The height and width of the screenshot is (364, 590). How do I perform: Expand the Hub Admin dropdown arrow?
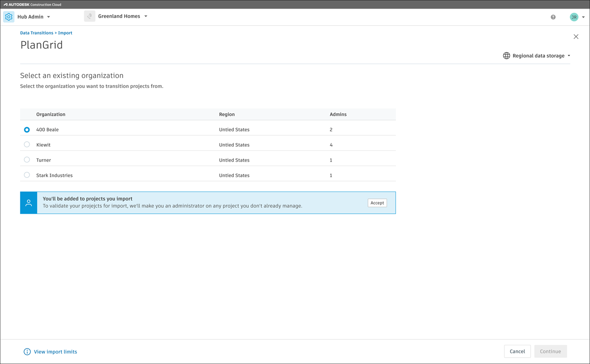49,17
